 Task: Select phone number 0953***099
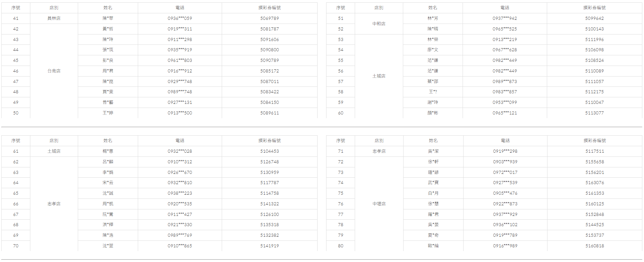[504, 102]
